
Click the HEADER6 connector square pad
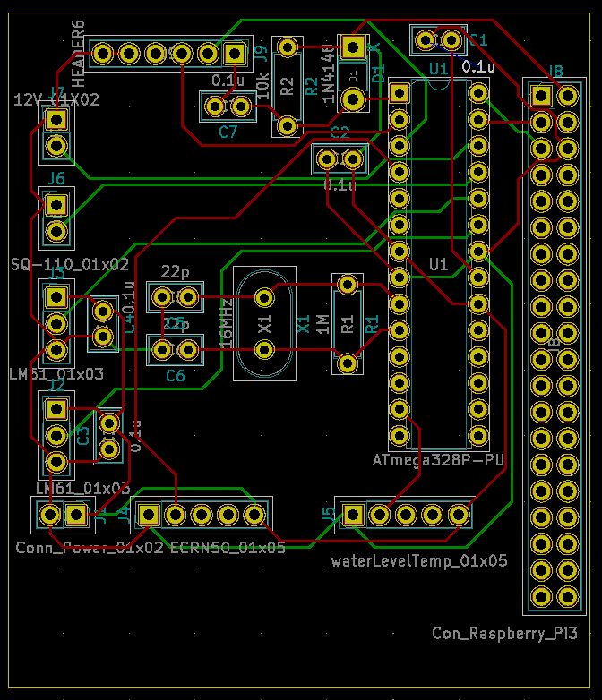pyautogui.click(x=236, y=54)
